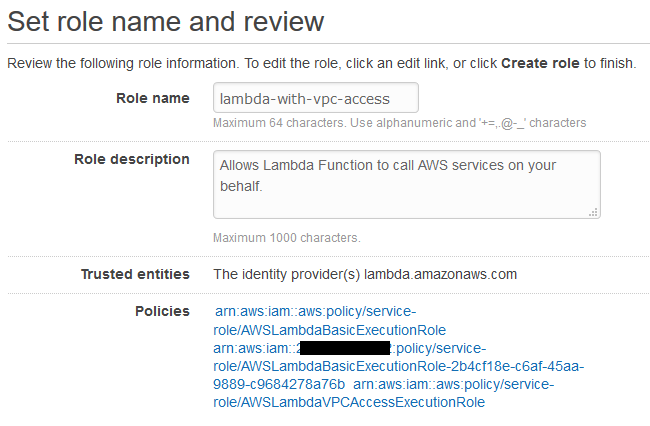Click the Role name input field

pos(316,98)
